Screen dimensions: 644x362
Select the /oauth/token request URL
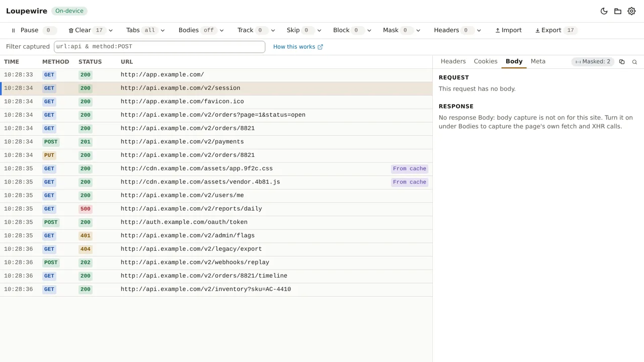(184, 222)
